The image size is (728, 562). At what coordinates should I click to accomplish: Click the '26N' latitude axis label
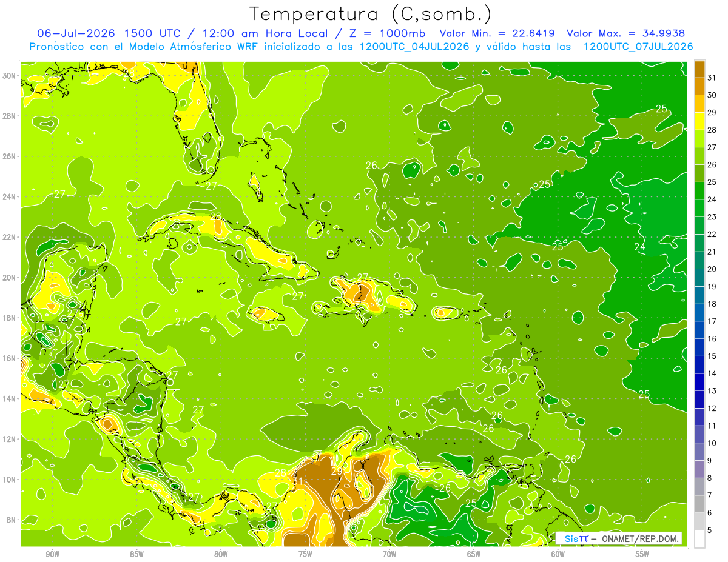pyautogui.click(x=9, y=156)
